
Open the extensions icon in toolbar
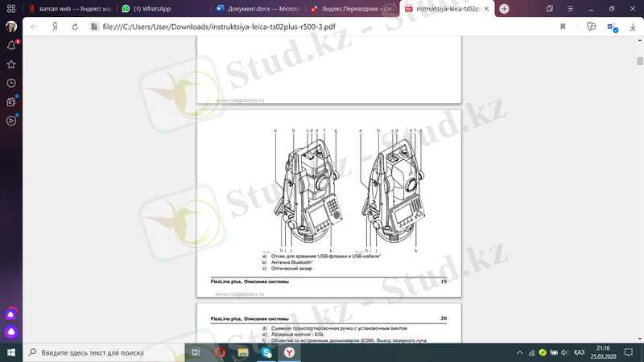[x=591, y=27]
